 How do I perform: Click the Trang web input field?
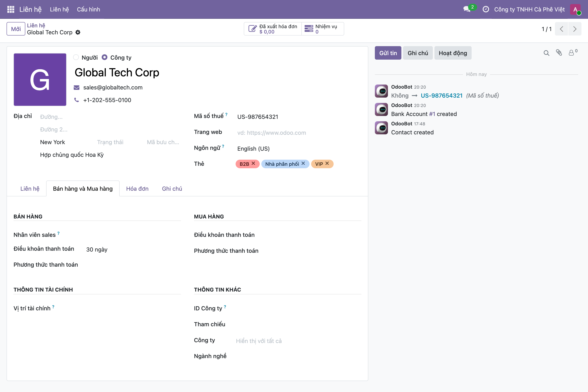click(x=299, y=133)
